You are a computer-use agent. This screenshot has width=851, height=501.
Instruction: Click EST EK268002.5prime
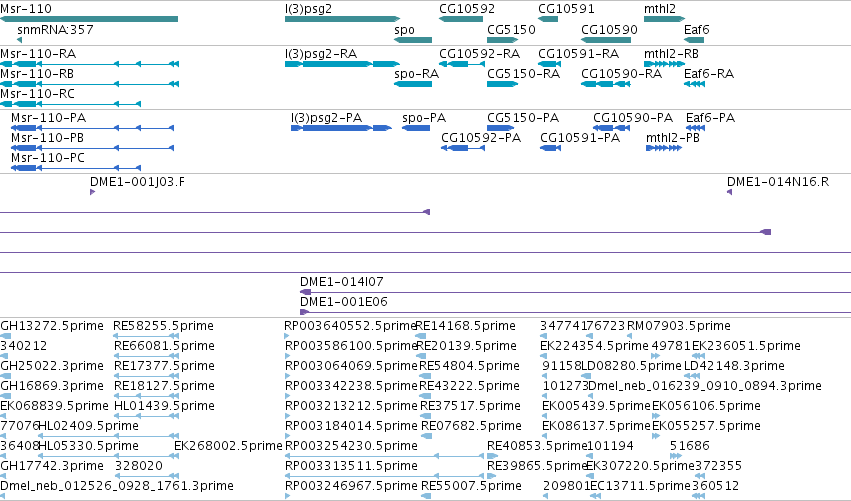(x=228, y=446)
